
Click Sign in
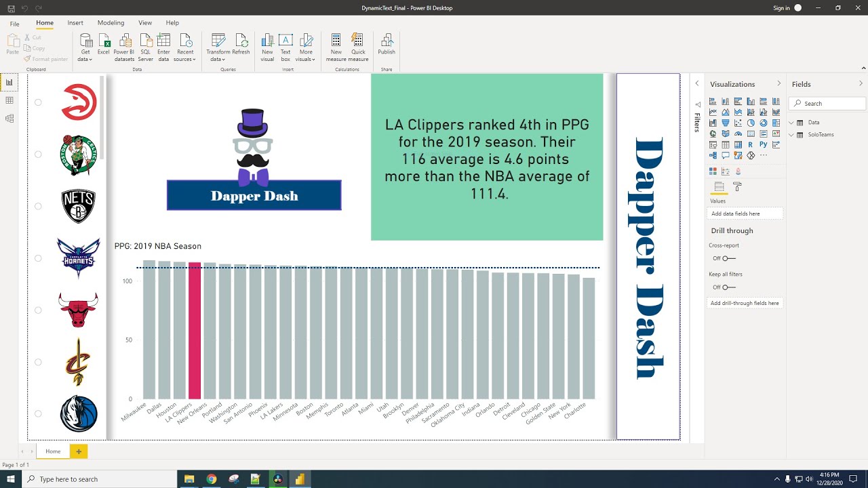coord(781,8)
